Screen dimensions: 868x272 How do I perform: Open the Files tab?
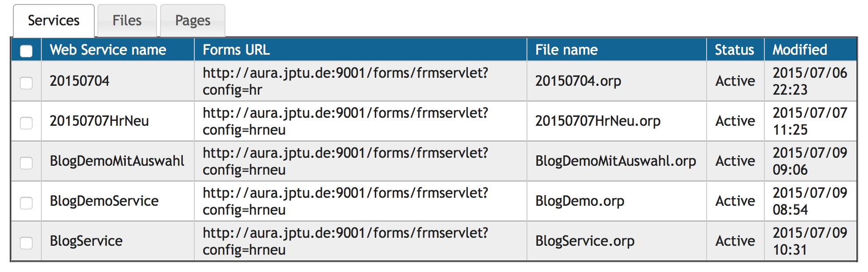point(127,20)
